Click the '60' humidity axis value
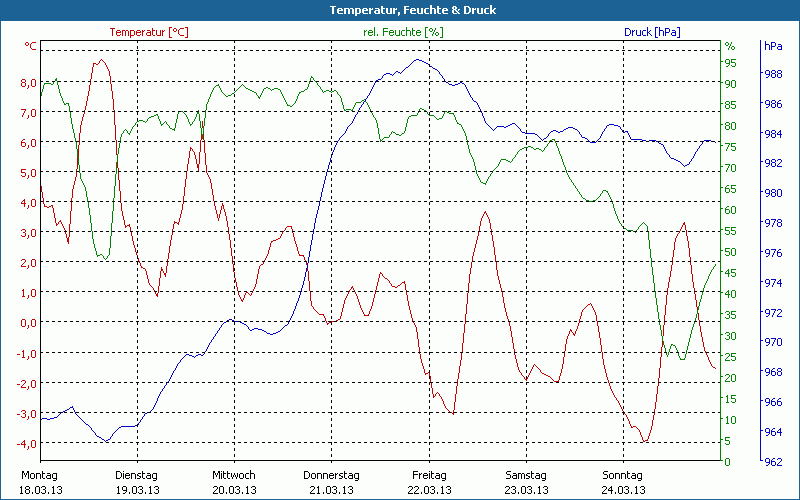 [x=731, y=210]
